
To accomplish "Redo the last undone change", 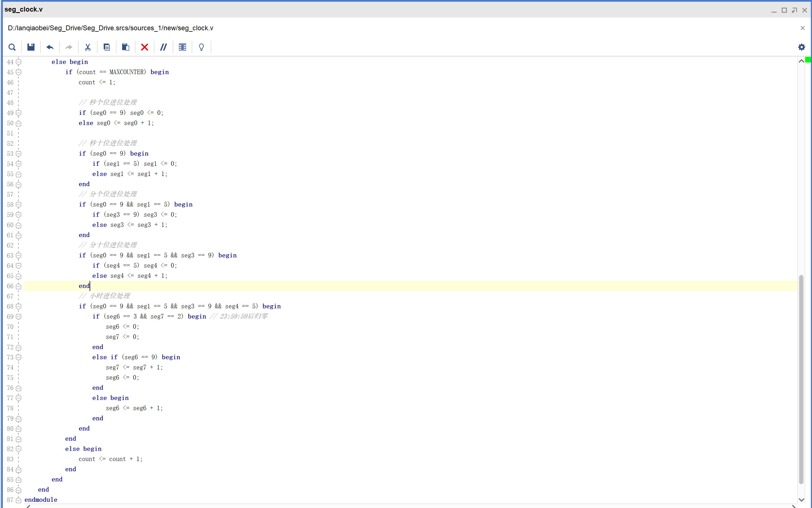I will (68, 47).
